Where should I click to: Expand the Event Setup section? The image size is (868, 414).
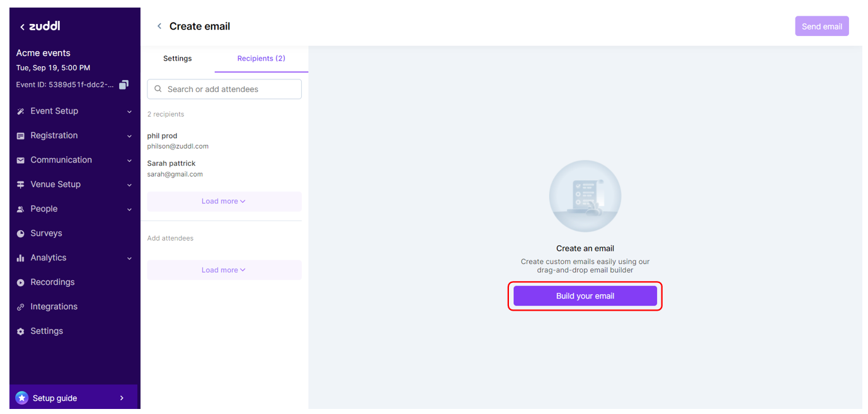tap(129, 111)
